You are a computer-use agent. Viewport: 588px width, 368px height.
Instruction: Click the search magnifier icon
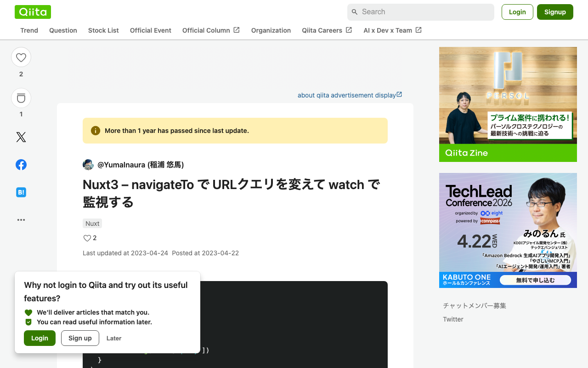click(355, 12)
